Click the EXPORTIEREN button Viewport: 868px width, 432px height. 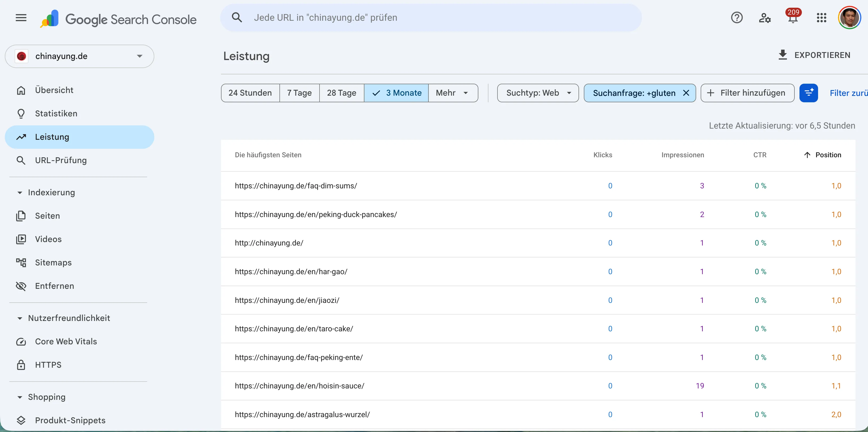pos(814,55)
